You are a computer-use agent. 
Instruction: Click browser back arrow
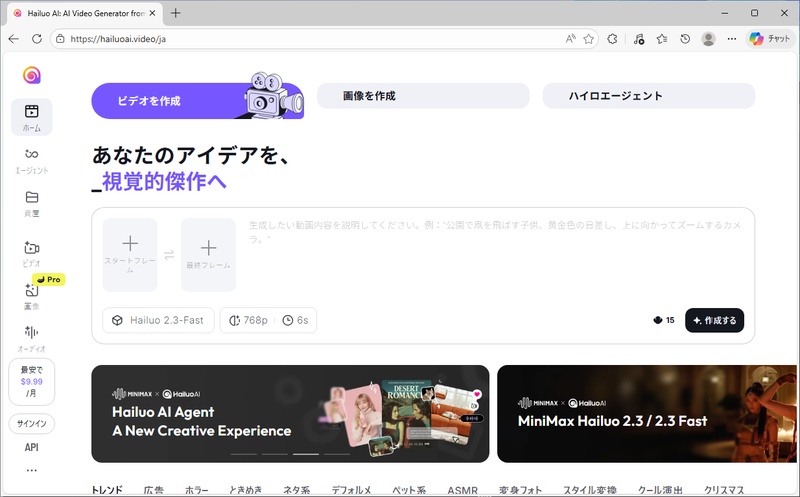click(x=14, y=39)
